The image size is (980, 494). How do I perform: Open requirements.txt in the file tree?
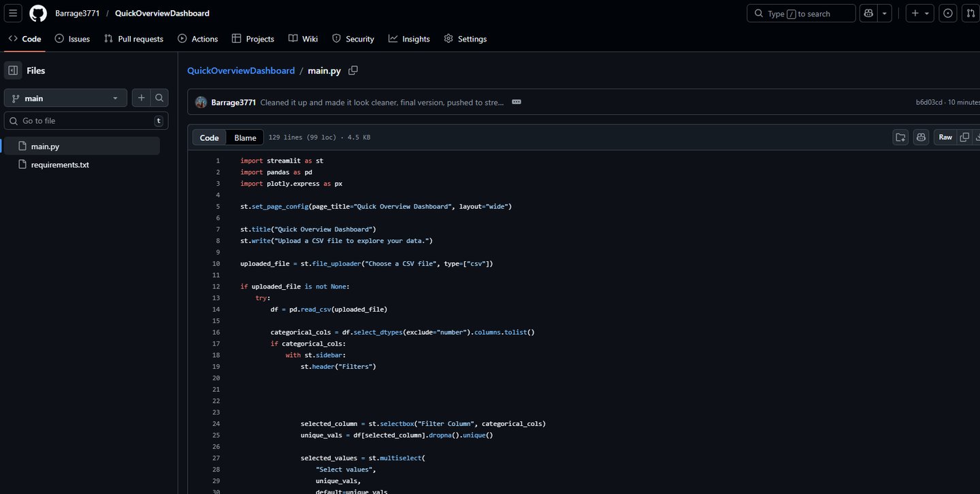(60, 165)
